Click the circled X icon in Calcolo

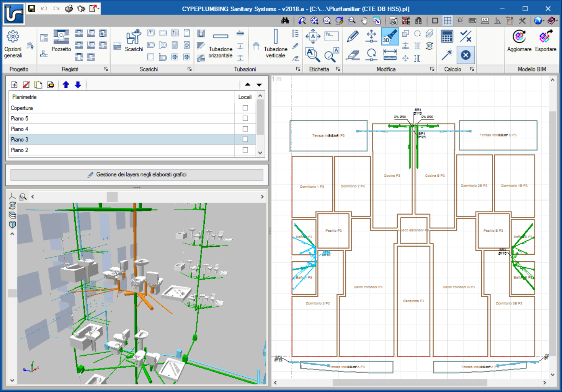[466, 55]
